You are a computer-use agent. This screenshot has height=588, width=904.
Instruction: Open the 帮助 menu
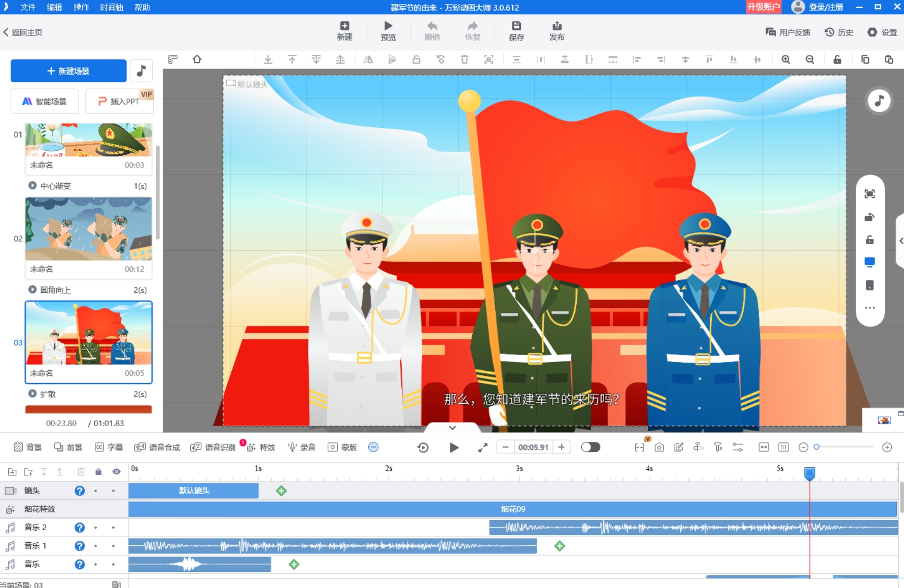point(142,7)
